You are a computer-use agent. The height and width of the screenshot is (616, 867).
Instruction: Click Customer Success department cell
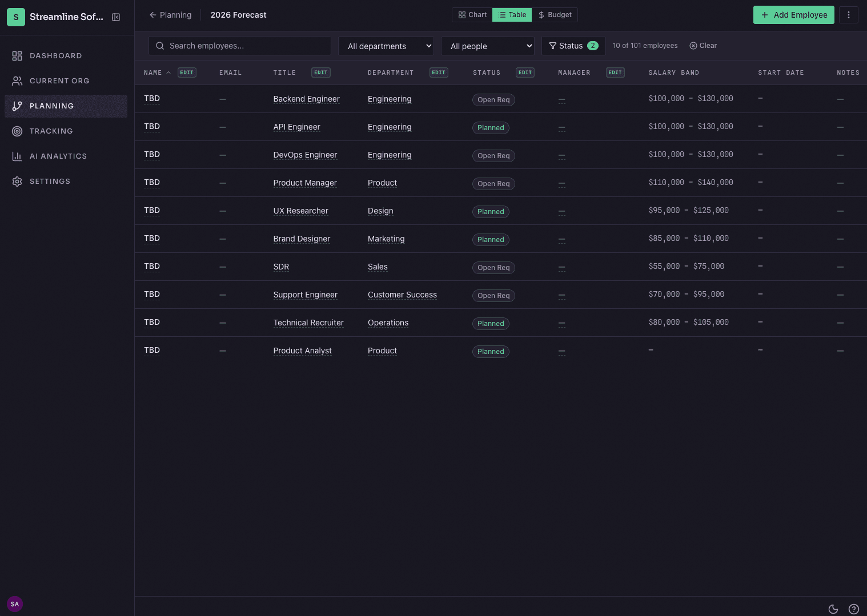402,295
